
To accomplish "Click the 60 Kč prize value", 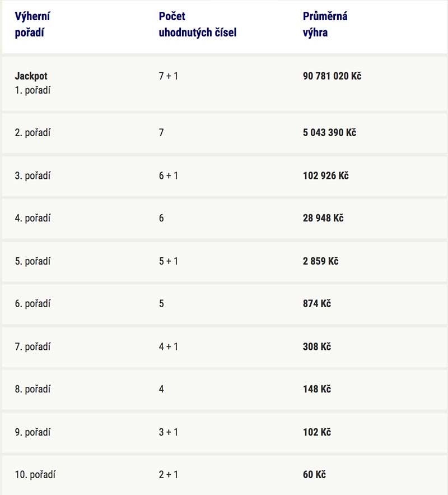I will [x=314, y=474].
